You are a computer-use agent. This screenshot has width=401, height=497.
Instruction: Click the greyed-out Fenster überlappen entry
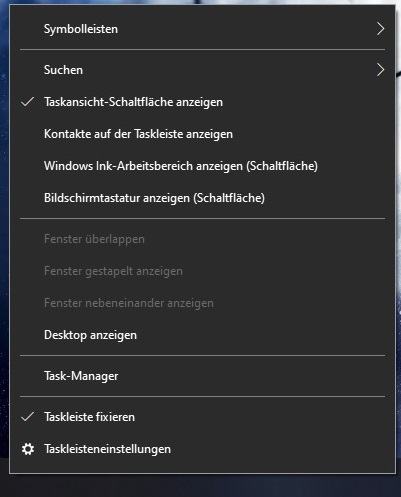point(202,239)
